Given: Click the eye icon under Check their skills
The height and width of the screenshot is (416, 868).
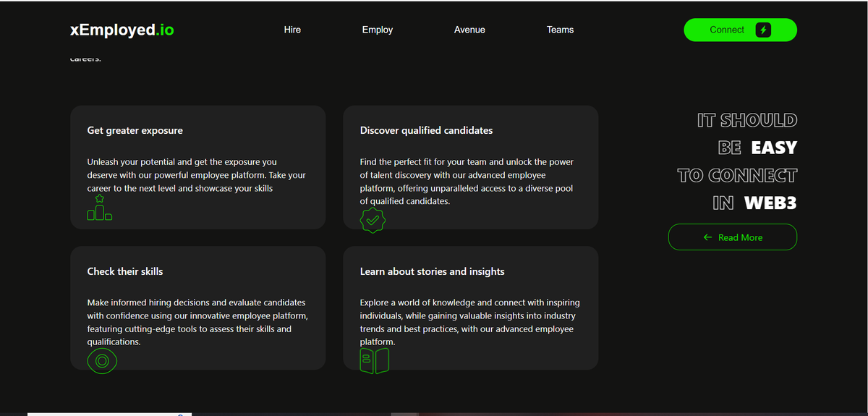Looking at the screenshot, I should click(102, 360).
